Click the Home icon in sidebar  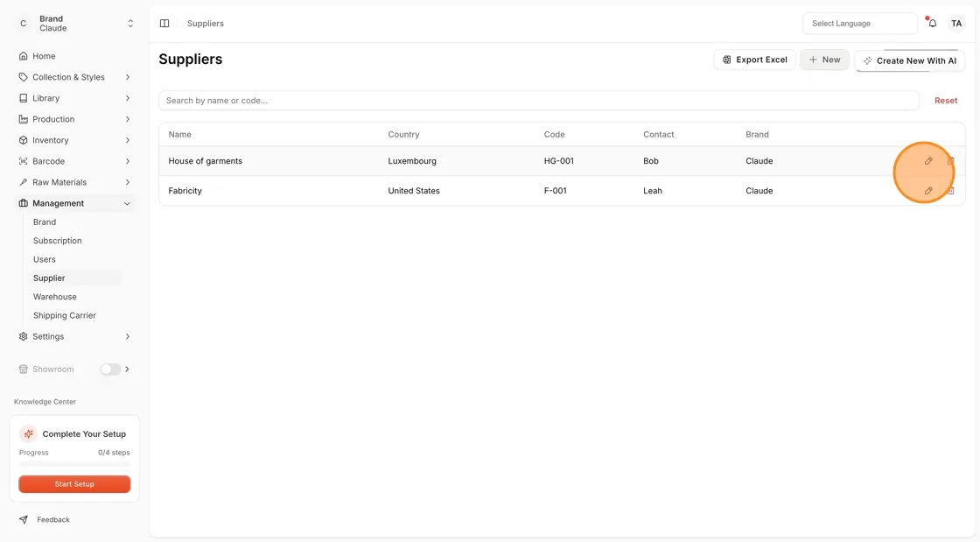click(x=23, y=56)
